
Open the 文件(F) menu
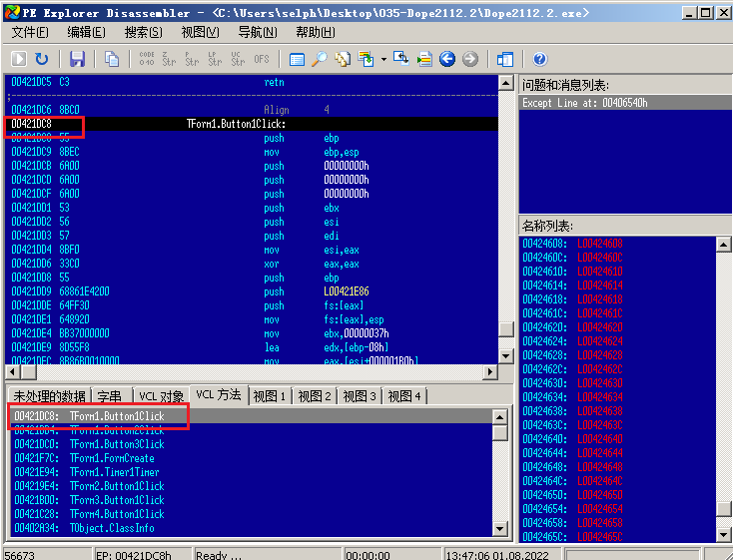point(30,32)
